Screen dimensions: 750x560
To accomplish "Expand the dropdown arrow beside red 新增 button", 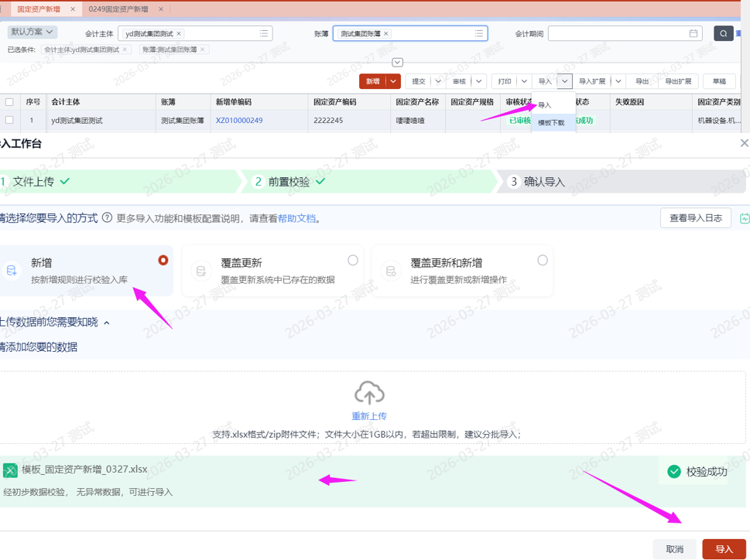I will click(394, 81).
